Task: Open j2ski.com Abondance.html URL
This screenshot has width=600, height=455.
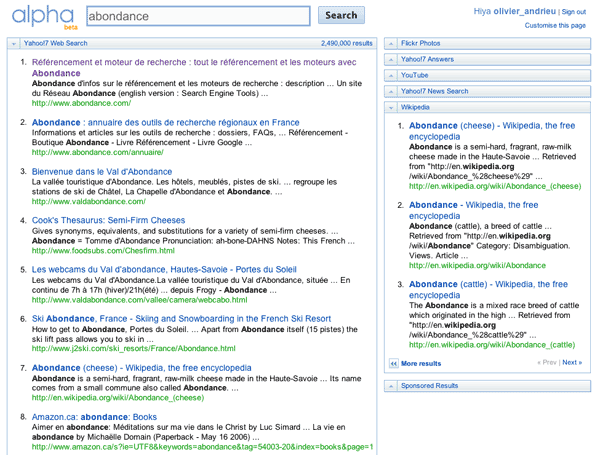Action: pos(134,348)
